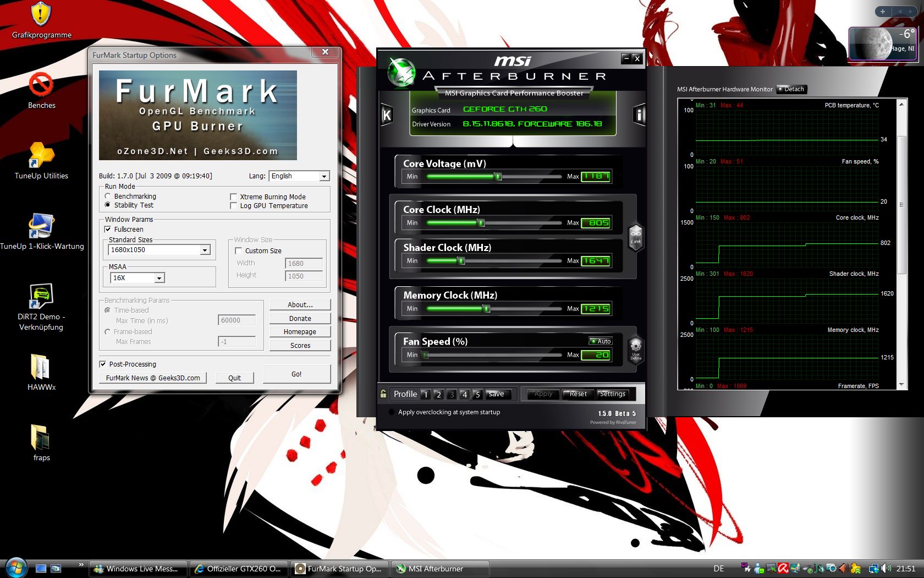Click the sidebar add gadgets plus button

click(882, 12)
